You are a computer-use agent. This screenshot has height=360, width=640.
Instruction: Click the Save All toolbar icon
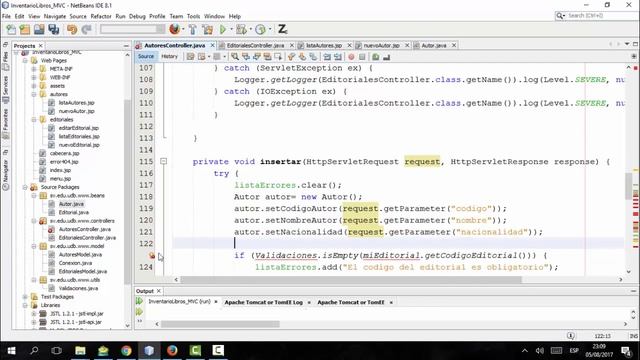(53, 29)
